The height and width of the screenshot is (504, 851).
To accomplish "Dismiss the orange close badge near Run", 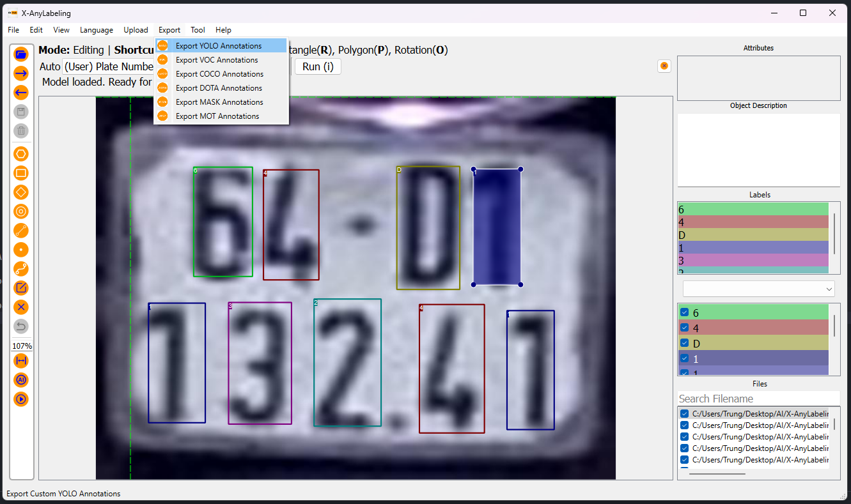I will tap(664, 66).
